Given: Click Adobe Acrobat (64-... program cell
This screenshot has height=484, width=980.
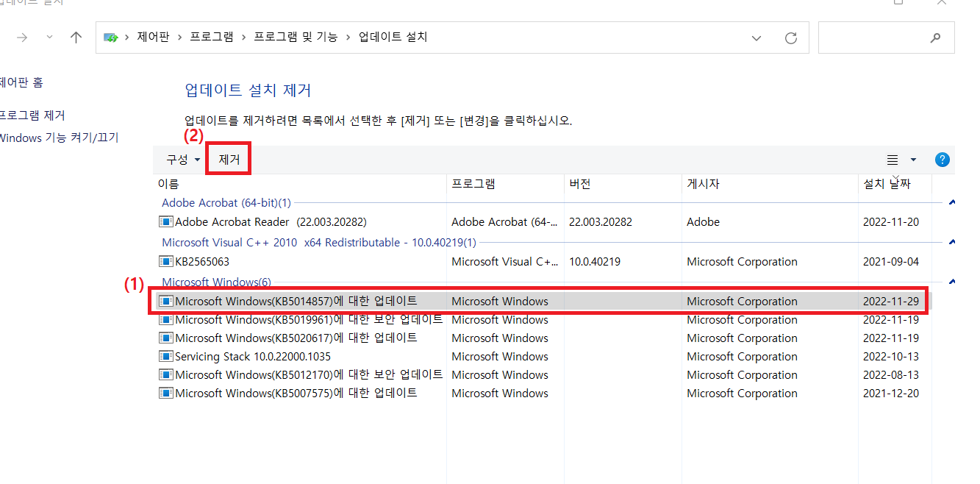Looking at the screenshot, I should 506,222.
